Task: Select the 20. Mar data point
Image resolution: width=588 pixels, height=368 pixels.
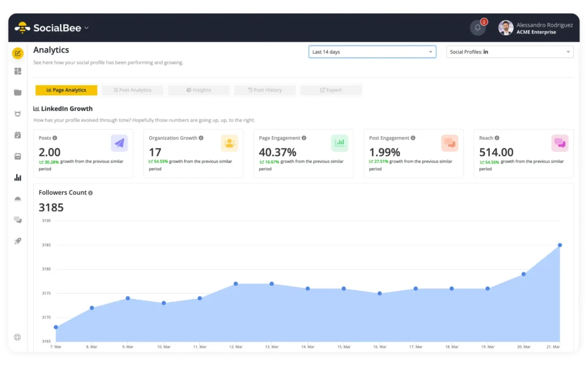Action: (x=524, y=274)
